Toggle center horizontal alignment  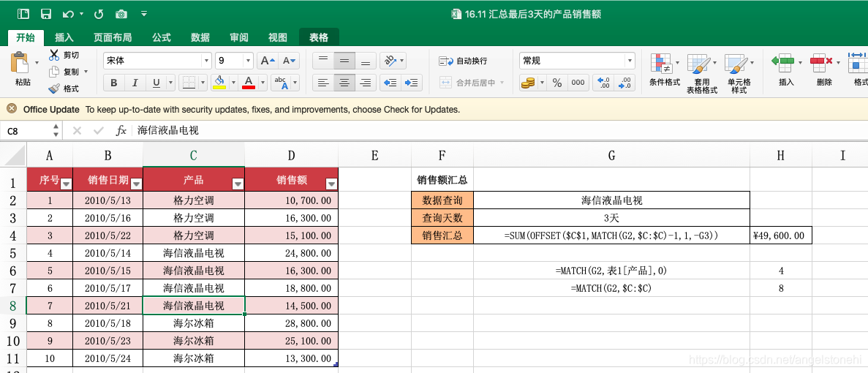tap(344, 83)
